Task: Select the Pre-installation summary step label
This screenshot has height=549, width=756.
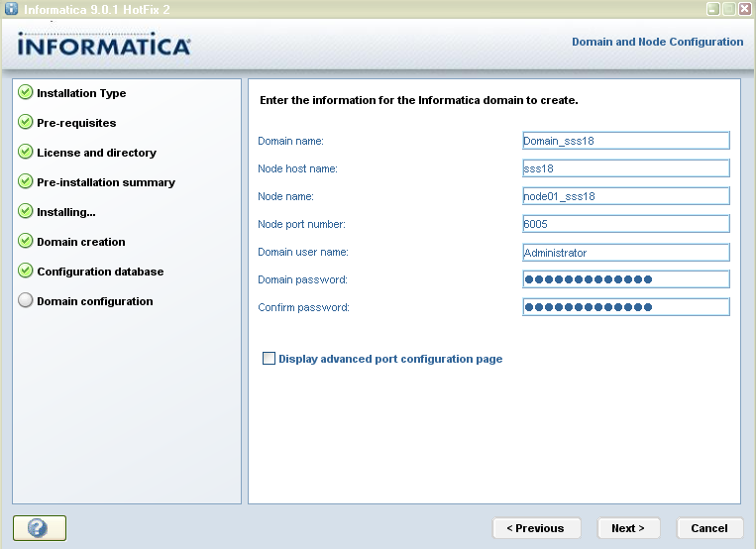Action: (106, 182)
